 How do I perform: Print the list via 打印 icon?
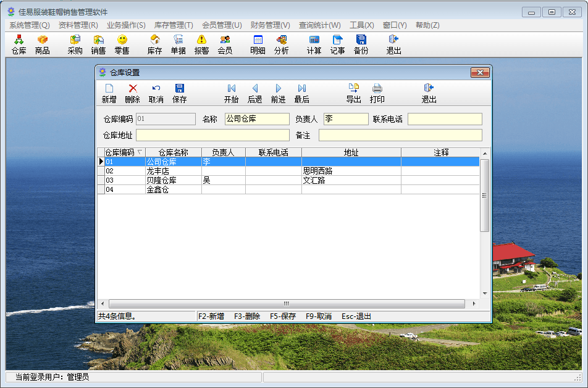tap(377, 93)
